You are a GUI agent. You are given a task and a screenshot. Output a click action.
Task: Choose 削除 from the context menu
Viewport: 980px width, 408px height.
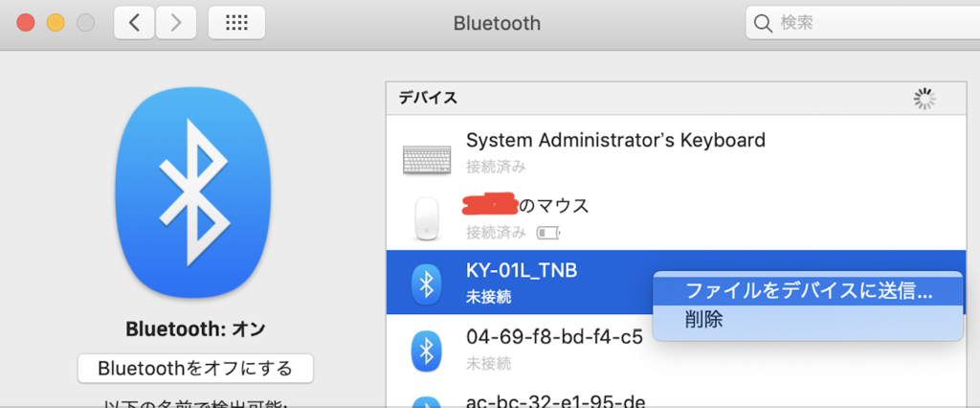click(x=808, y=320)
